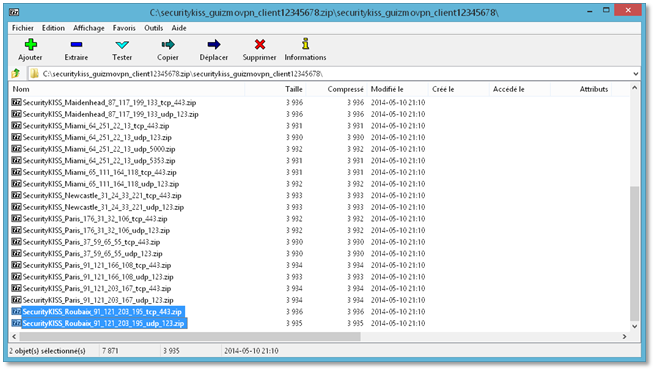Click zip icon of Roubaix tcp_443 file
Screen dimensions: 655x371
pos(16,312)
